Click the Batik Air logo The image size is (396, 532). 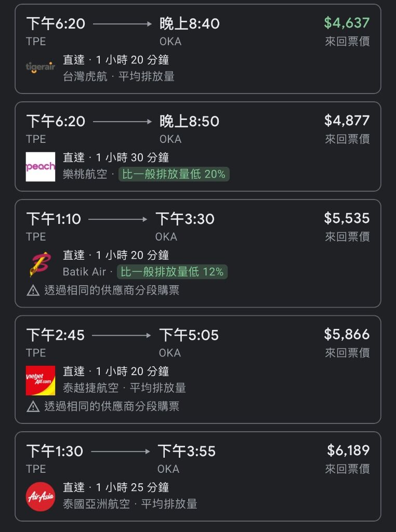41,264
